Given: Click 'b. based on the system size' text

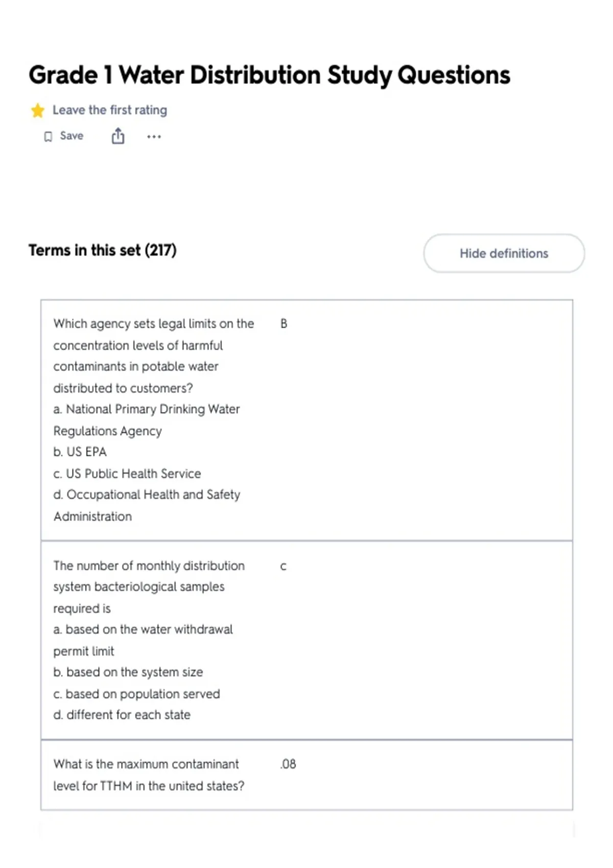Looking at the screenshot, I should pyautogui.click(x=128, y=672).
